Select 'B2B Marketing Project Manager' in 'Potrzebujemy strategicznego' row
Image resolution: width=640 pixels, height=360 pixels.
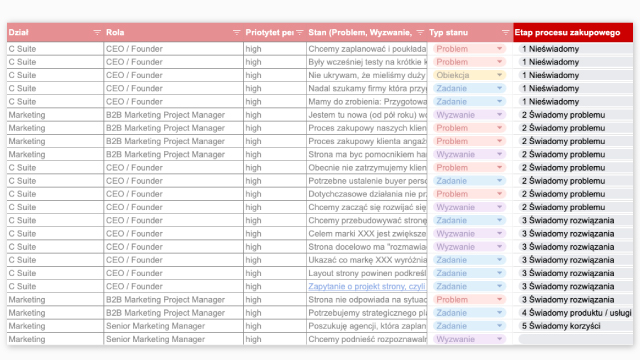[x=173, y=313]
